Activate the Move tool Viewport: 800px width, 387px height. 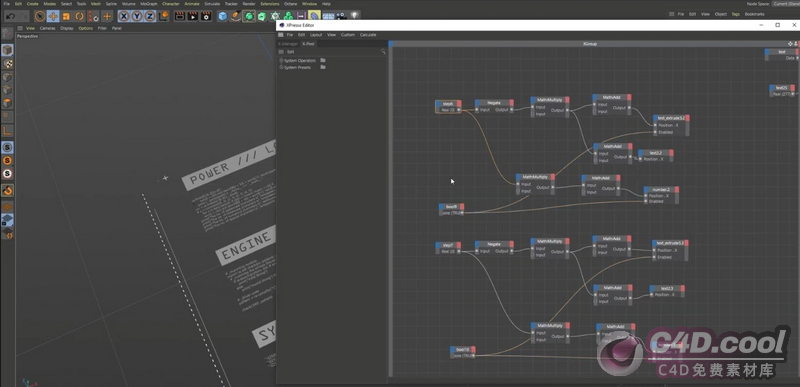[53, 16]
